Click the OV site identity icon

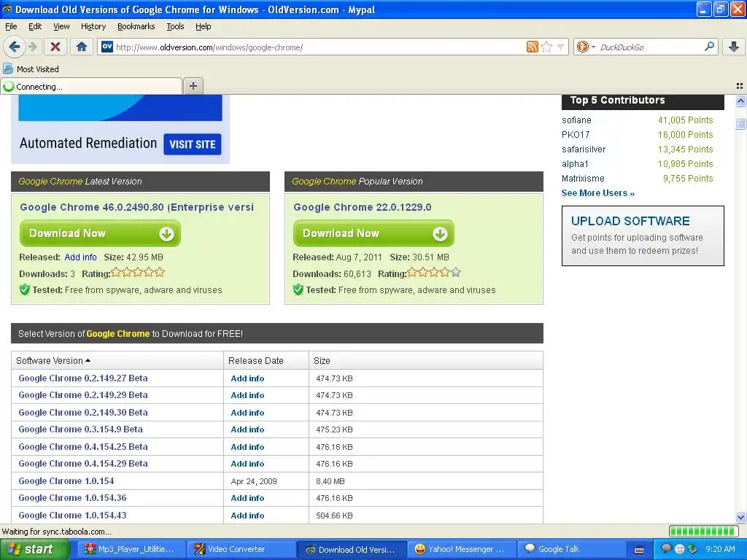(x=107, y=47)
